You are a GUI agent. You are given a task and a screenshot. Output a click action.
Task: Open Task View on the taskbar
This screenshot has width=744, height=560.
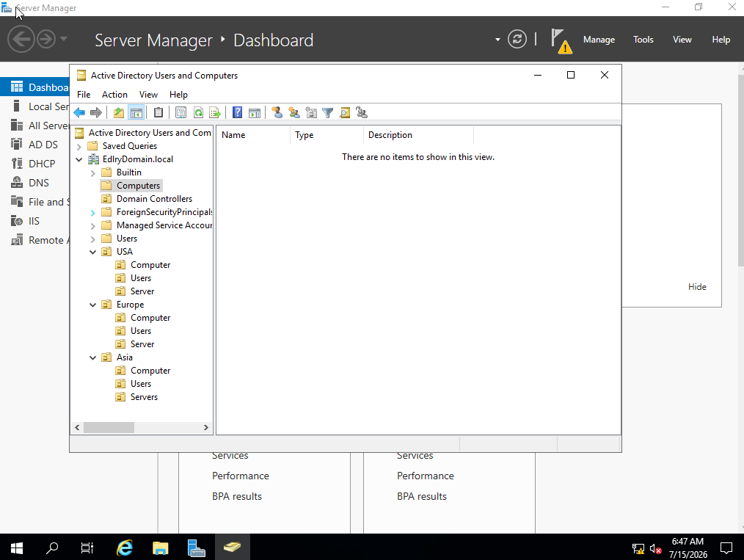pos(87,548)
